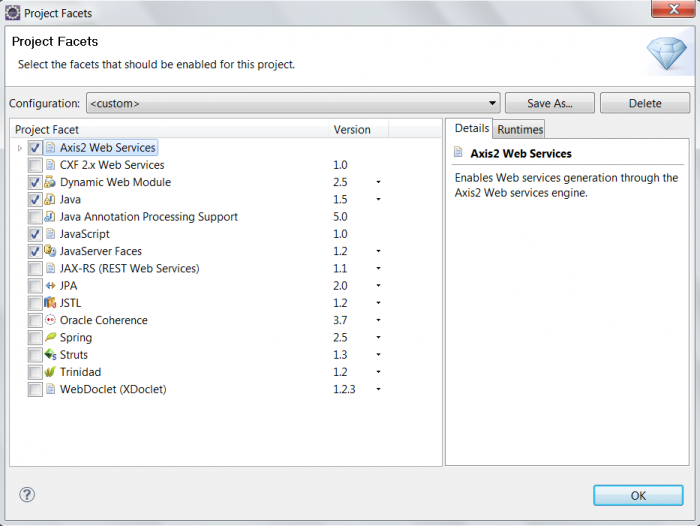Click the Version column header
The width and height of the screenshot is (700, 526).
tap(359, 129)
